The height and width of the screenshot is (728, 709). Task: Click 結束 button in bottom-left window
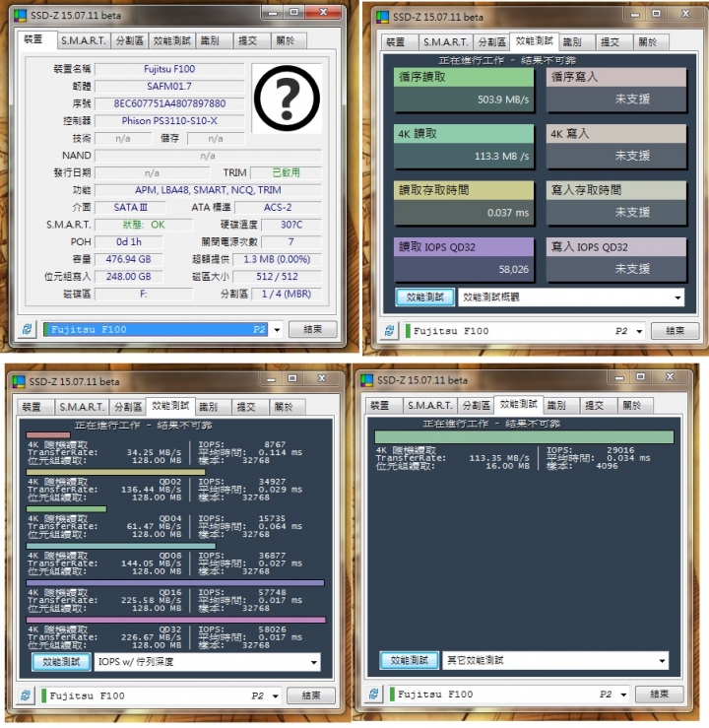[x=311, y=695]
